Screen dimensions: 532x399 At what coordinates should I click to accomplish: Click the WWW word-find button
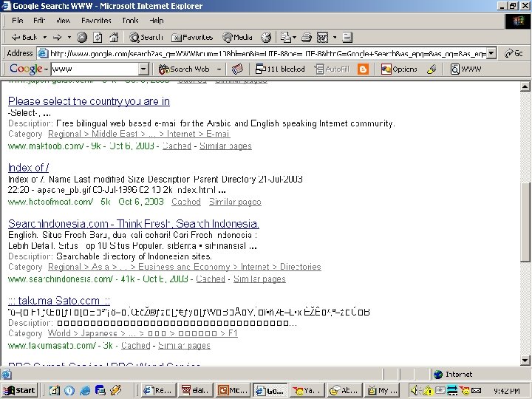click(x=465, y=69)
